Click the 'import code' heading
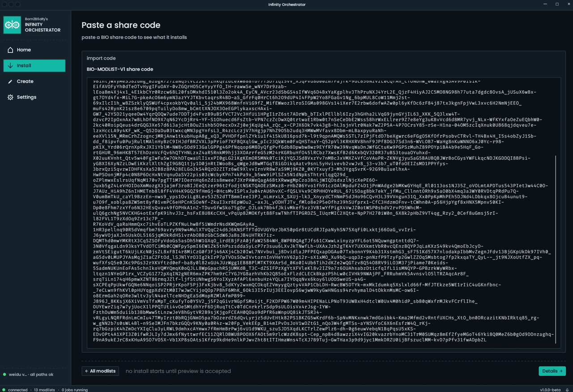 tap(101, 58)
